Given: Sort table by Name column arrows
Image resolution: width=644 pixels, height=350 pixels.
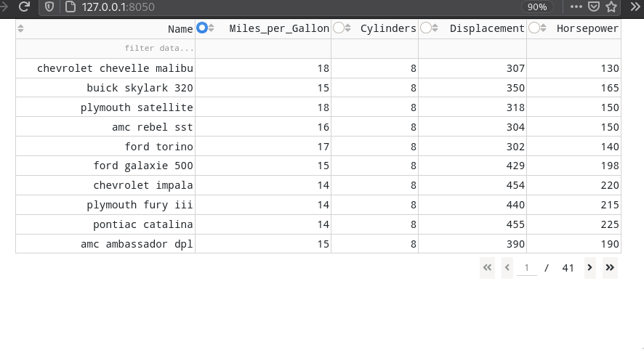Looking at the screenshot, I should coord(20,28).
